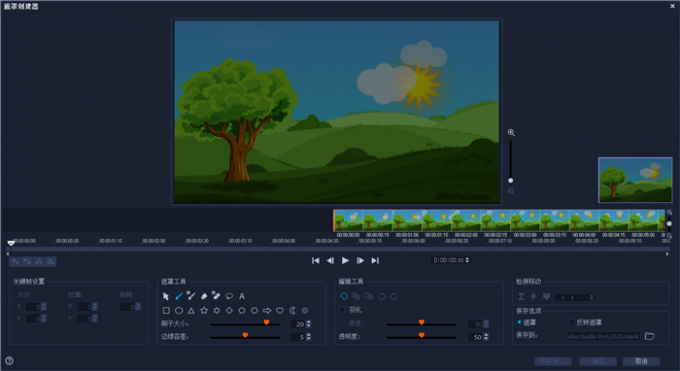The image size is (680, 371).
Task: Select the smart brush tool
Action: point(191,296)
